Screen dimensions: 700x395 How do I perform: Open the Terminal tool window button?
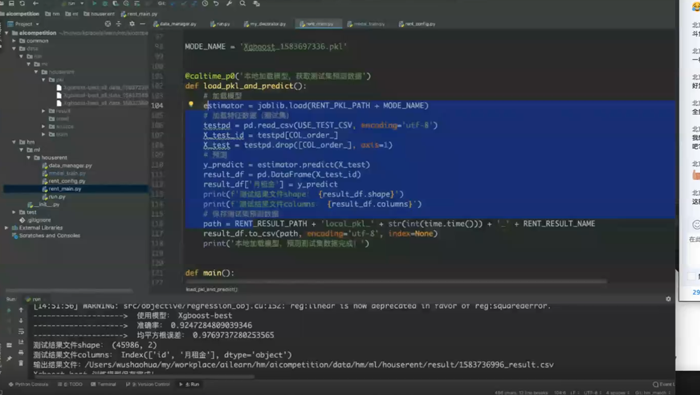click(104, 384)
